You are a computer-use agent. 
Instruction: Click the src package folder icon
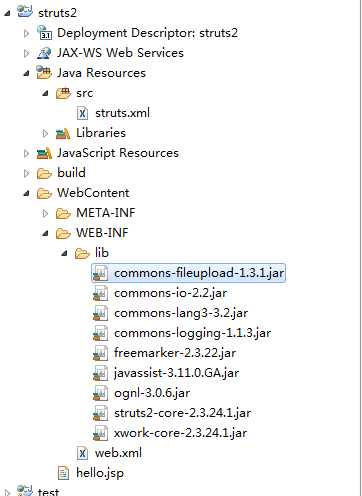click(x=63, y=93)
